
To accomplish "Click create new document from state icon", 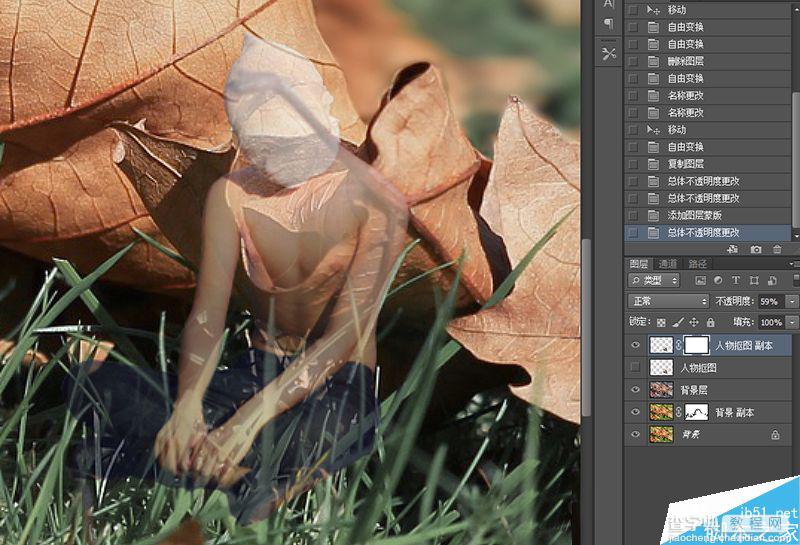I will (733, 249).
